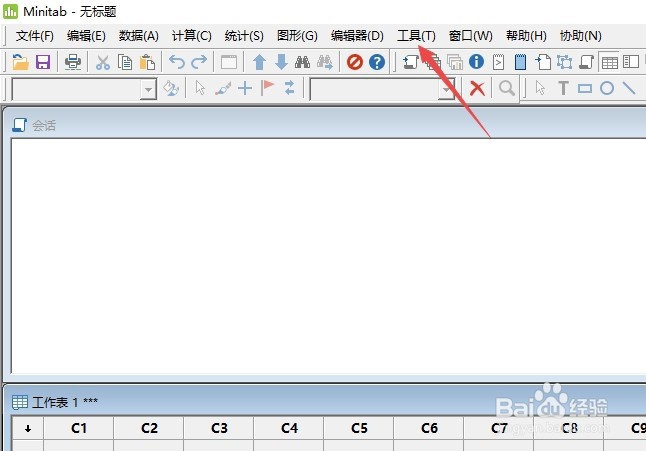
Task: Open the 帮助(H) menu
Action: 526,36
